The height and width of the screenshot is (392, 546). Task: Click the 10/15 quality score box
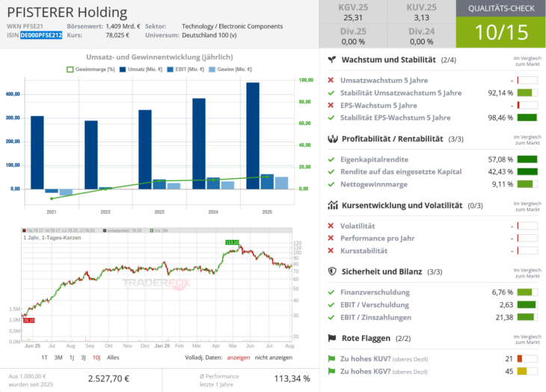click(x=500, y=32)
